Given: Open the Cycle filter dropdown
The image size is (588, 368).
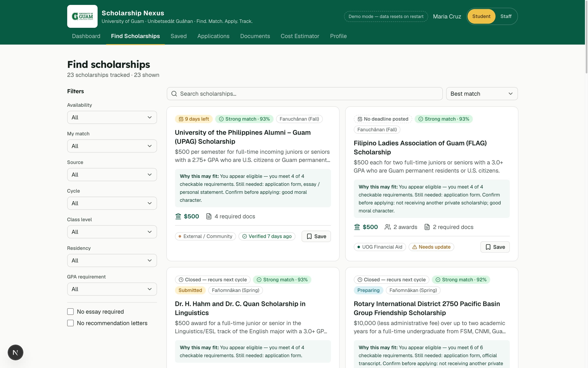Looking at the screenshot, I should (x=112, y=203).
